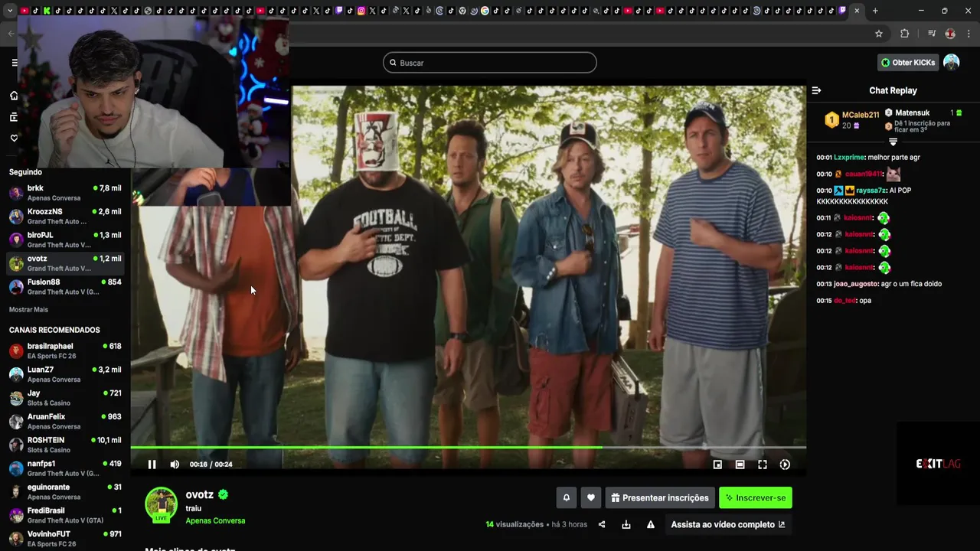
Task: Enter fullscreen mode in video player
Action: pos(763,465)
